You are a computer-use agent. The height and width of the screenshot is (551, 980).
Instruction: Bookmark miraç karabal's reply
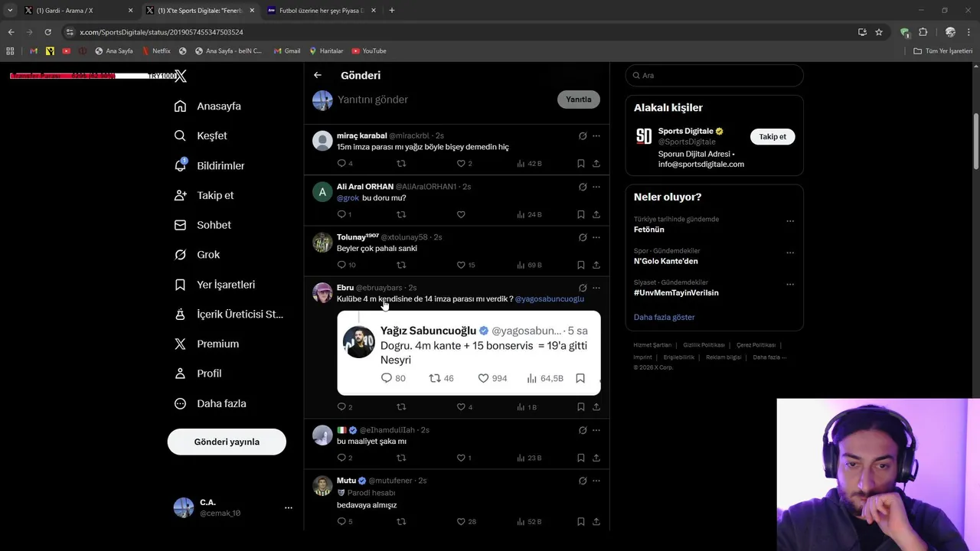[580, 163]
